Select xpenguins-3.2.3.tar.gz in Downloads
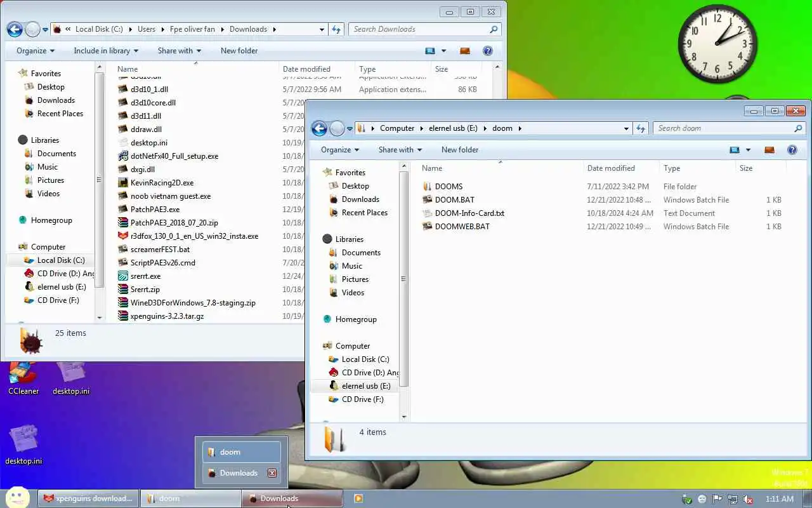812x508 pixels. (167, 316)
